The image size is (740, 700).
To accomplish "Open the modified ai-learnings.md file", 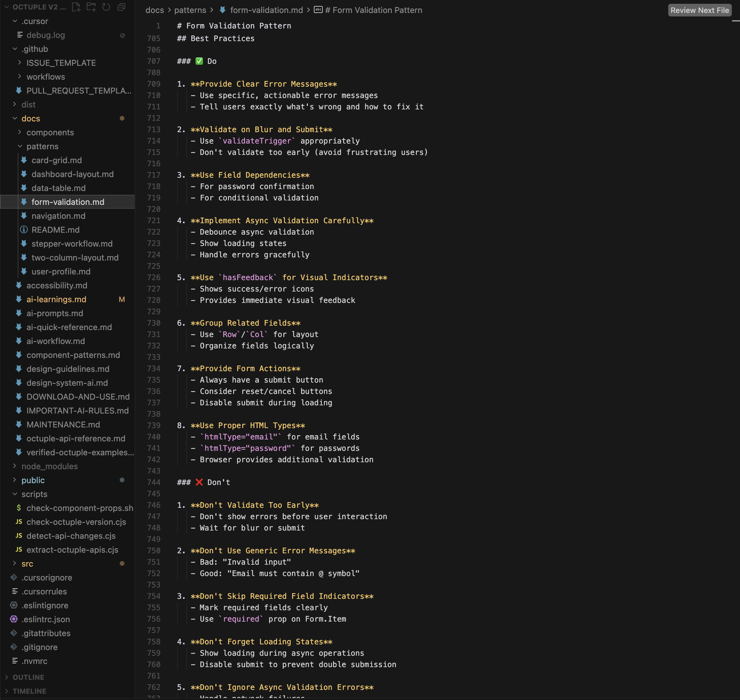I will pyautogui.click(x=56, y=299).
